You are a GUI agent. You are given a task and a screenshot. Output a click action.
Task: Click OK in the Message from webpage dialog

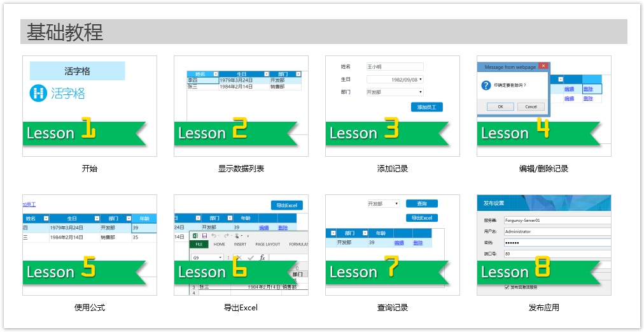click(x=500, y=106)
